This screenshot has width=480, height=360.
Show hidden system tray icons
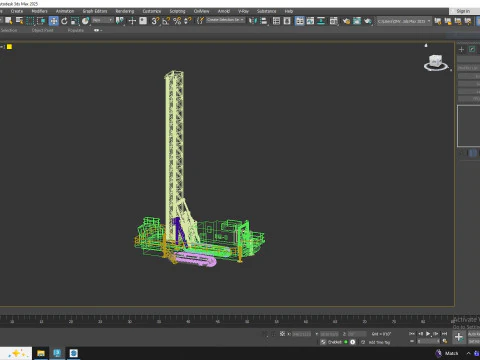[x=468, y=353]
